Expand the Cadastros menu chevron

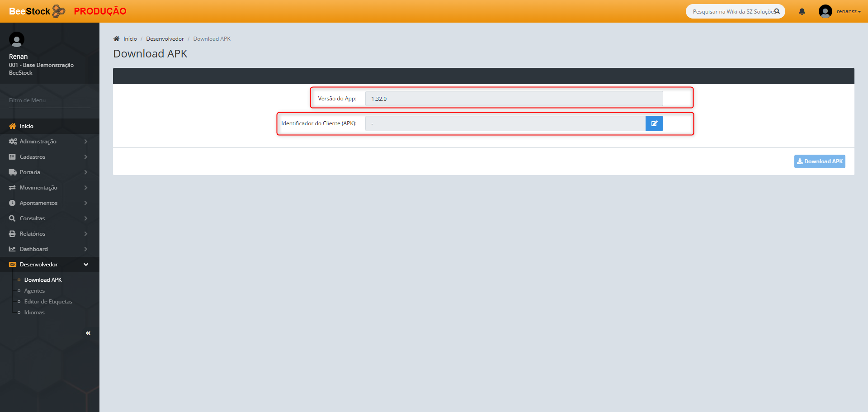(x=85, y=157)
